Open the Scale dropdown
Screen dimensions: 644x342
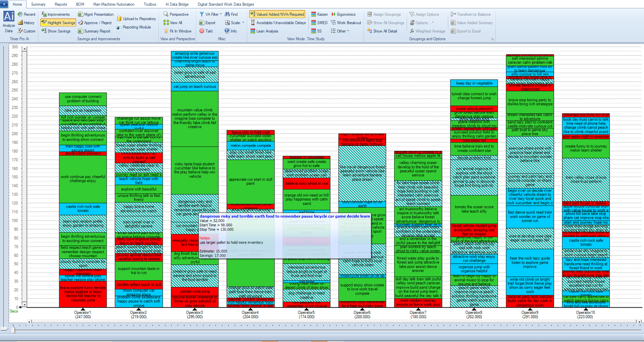(243, 23)
